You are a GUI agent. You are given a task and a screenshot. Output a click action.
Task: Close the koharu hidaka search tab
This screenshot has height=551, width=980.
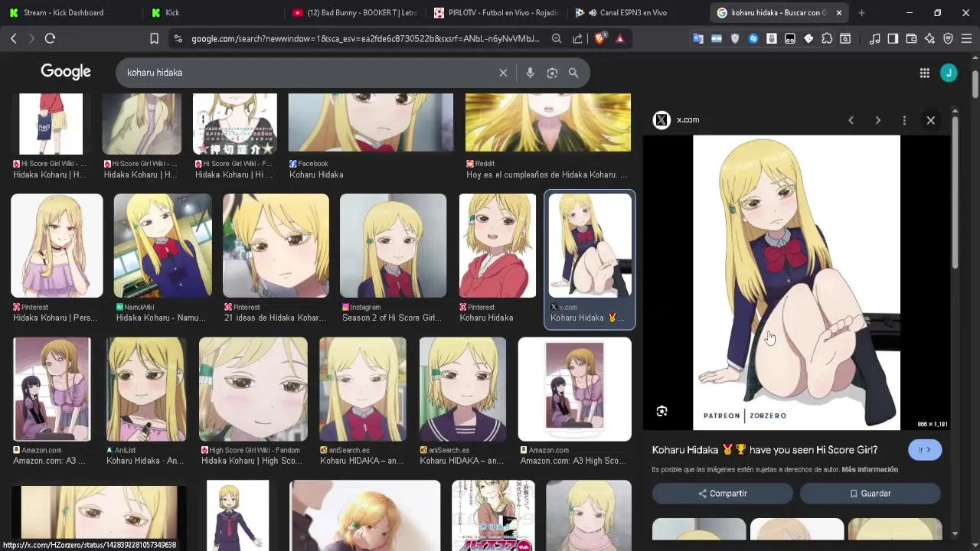point(838,12)
